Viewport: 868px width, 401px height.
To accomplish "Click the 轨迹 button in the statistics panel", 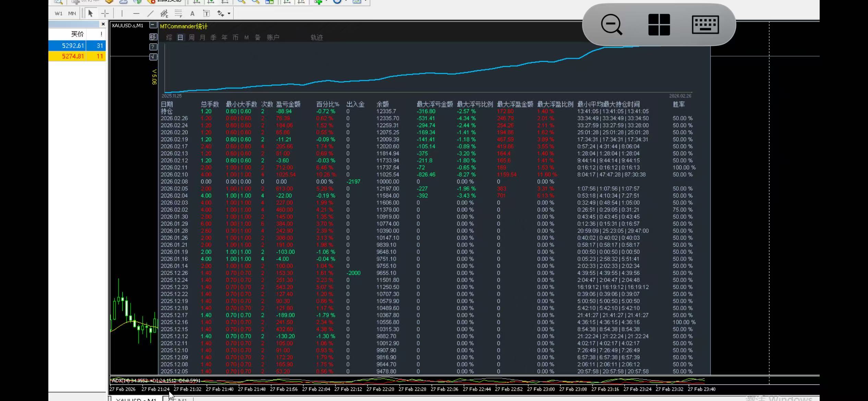I will coord(316,38).
